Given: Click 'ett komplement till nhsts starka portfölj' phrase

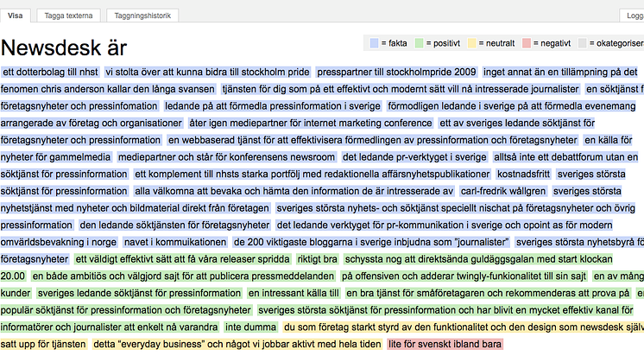Looking at the screenshot, I should [313, 175].
